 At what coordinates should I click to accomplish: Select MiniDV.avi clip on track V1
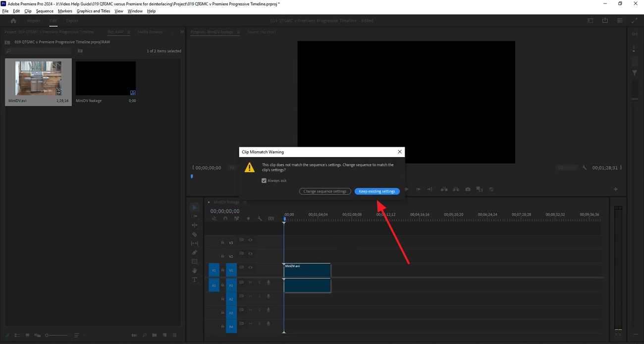click(307, 270)
